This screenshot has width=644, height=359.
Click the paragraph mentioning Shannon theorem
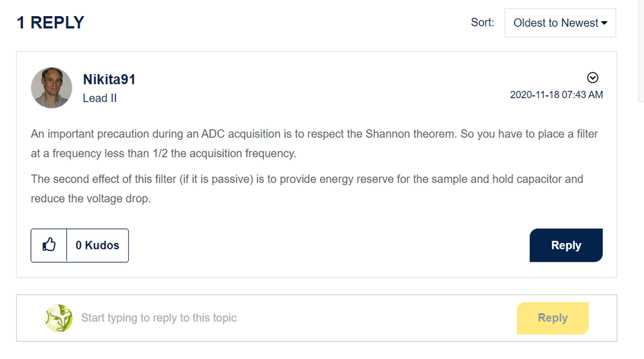(314, 144)
